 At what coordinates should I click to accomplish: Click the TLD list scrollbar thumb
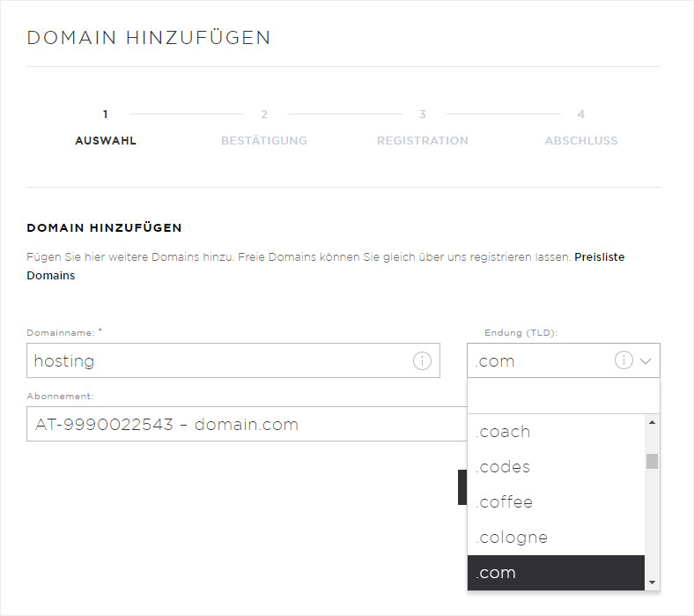(652, 461)
